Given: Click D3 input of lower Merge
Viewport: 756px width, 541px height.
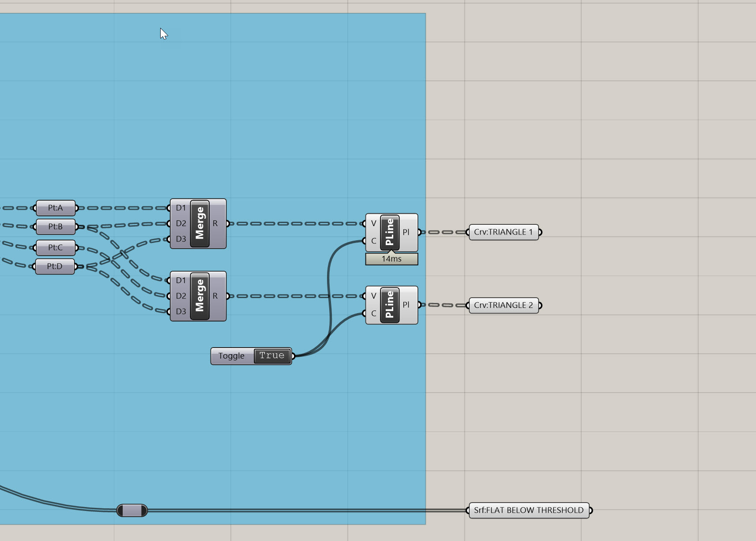Looking at the screenshot, I should point(181,311).
